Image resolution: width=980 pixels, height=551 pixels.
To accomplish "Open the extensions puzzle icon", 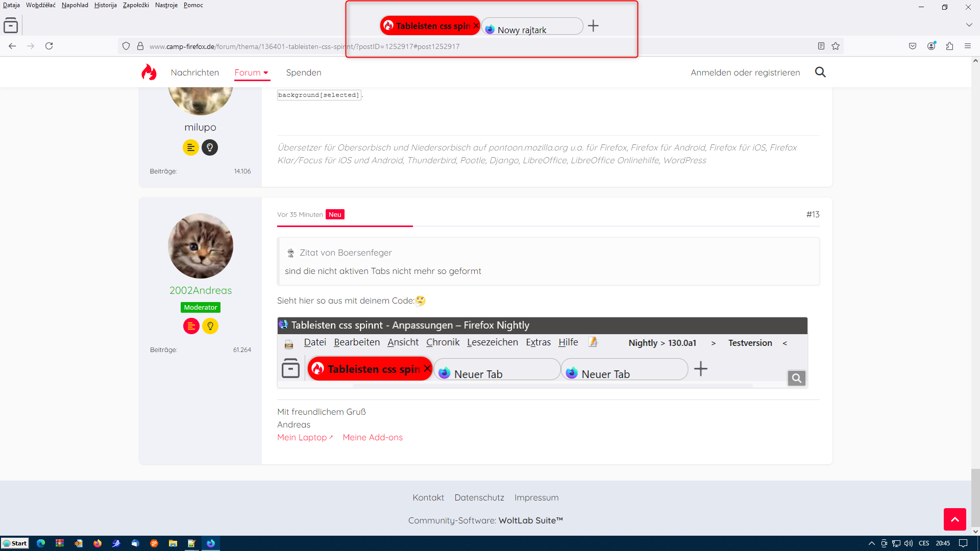I will point(949,46).
